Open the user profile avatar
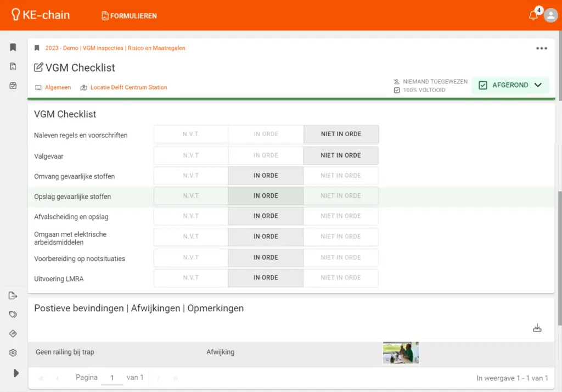The image size is (562, 392). (550, 15)
